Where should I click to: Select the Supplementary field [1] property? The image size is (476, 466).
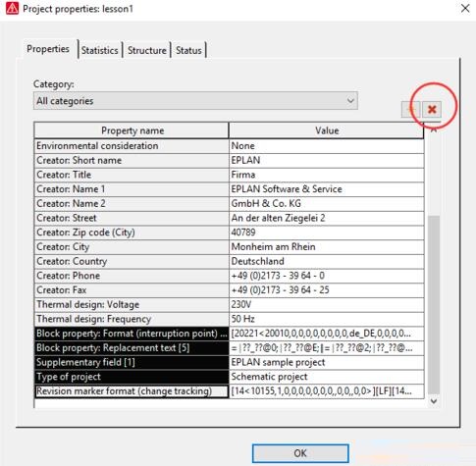pyautogui.click(x=132, y=362)
